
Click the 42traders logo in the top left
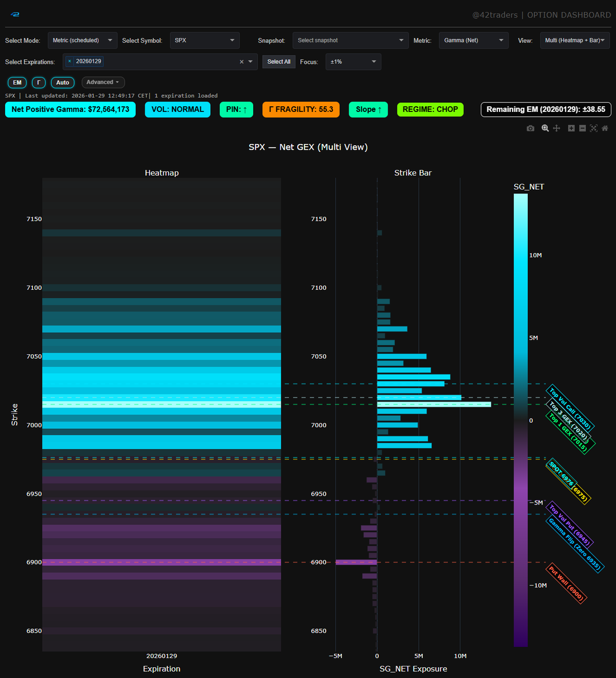(x=15, y=14)
